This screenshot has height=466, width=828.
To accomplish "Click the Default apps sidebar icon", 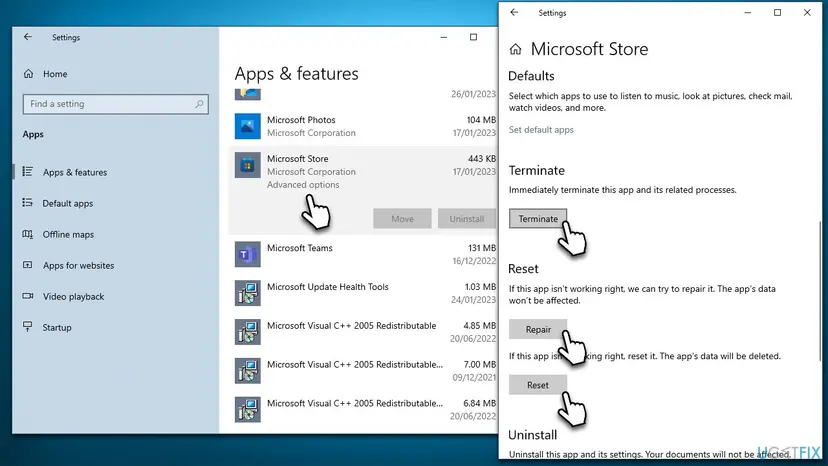I will 27,203.
